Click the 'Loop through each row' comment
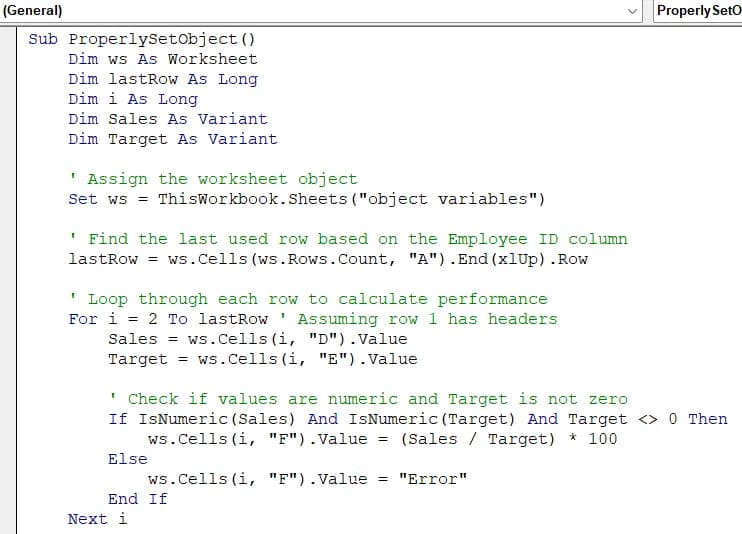The width and height of the screenshot is (742, 534). click(308, 299)
